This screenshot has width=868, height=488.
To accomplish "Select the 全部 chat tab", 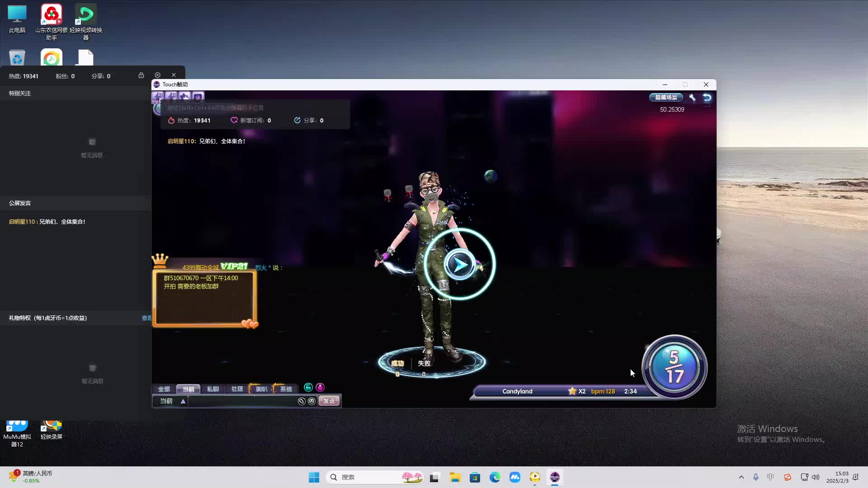I will tap(164, 389).
